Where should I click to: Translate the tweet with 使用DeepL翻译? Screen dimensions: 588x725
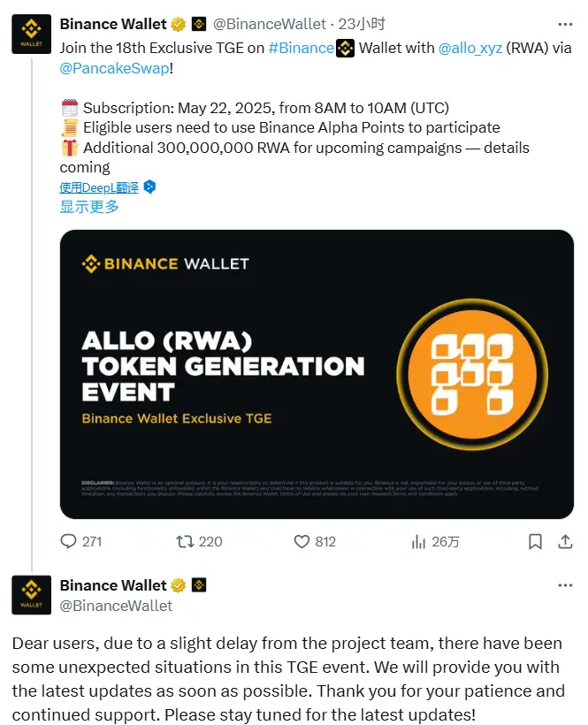tap(100, 187)
